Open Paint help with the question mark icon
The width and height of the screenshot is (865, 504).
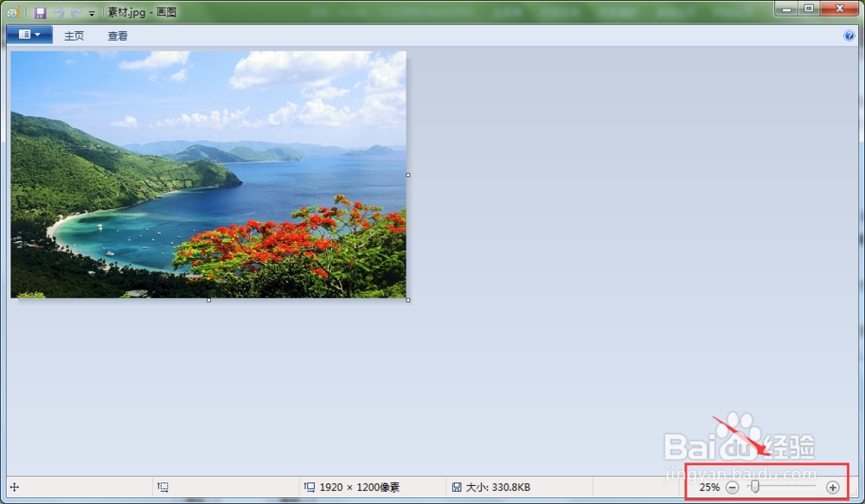[849, 35]
